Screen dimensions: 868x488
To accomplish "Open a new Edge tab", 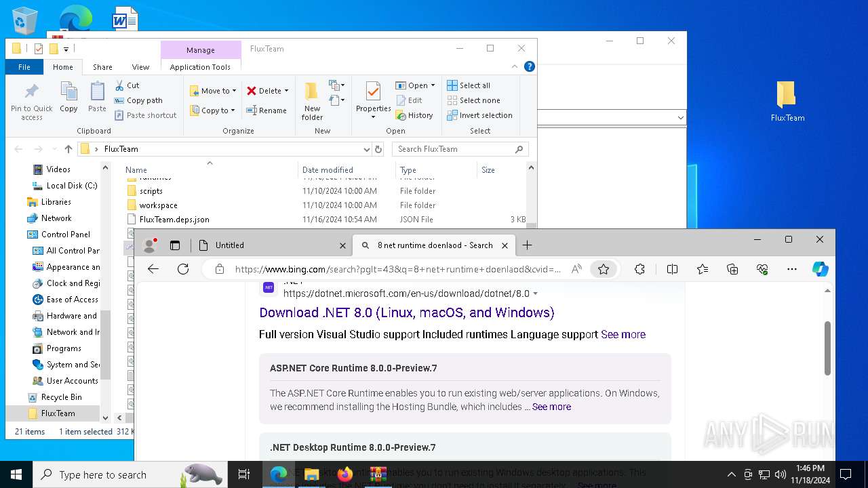I will tap(528, 245).
